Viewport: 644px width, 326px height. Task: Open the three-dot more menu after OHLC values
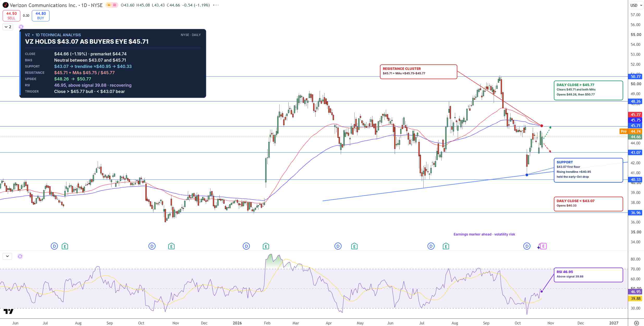pos(216,5)
